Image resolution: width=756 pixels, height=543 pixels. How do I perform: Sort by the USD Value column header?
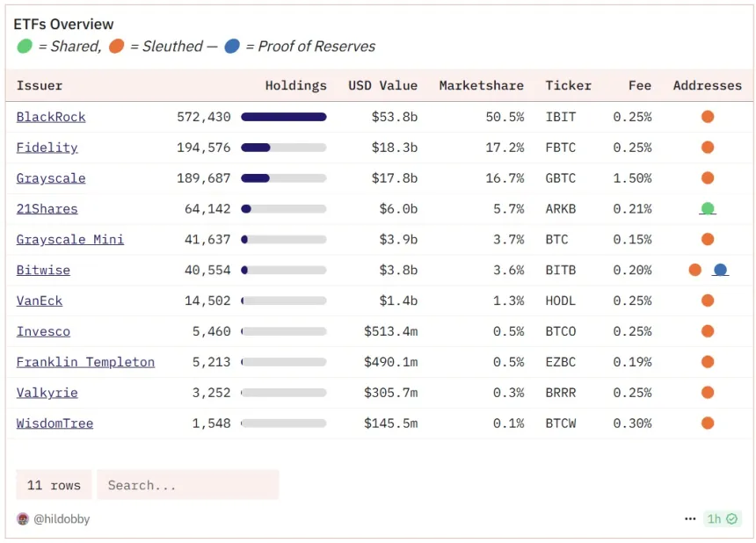tap(382, 85)
